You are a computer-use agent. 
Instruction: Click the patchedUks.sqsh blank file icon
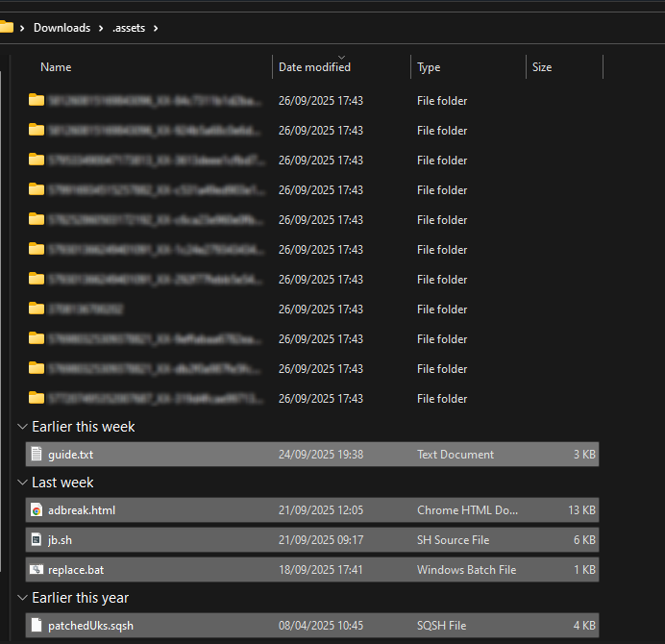coord(37,626)
